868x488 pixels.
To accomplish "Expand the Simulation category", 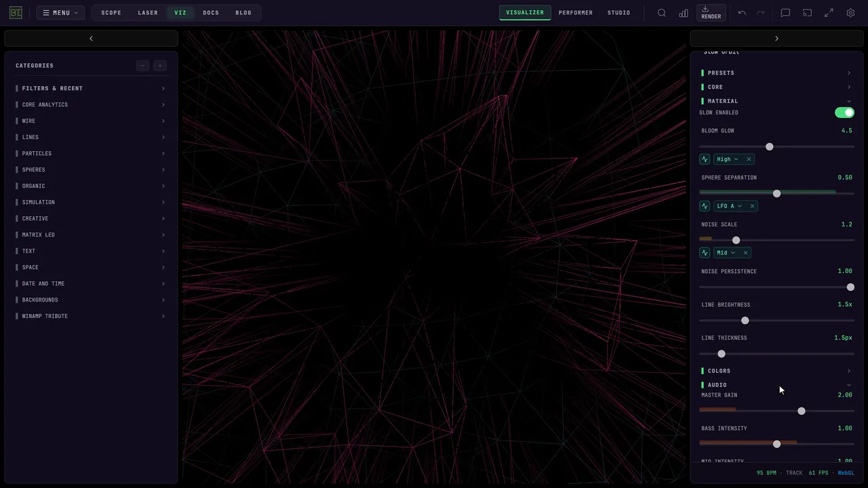I will point(91,202).
